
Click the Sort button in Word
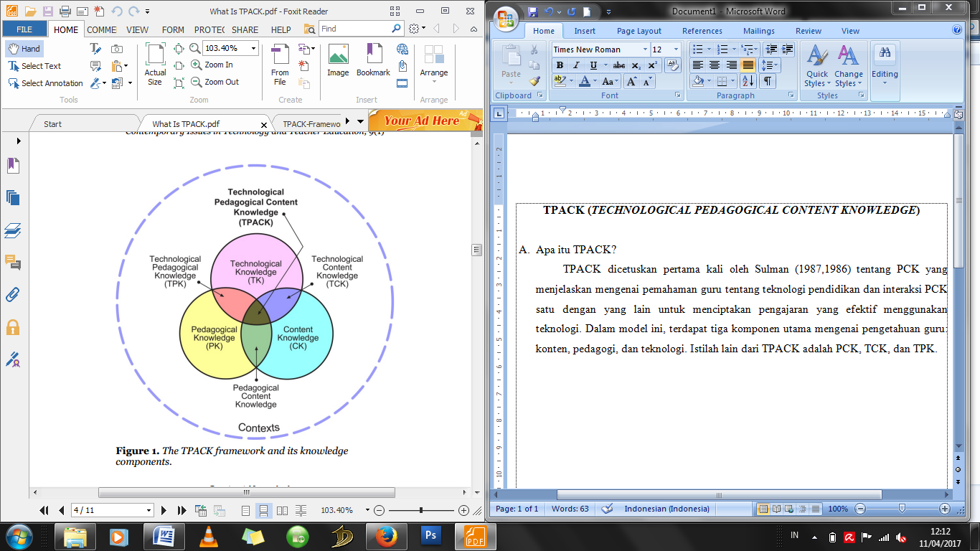748,81
